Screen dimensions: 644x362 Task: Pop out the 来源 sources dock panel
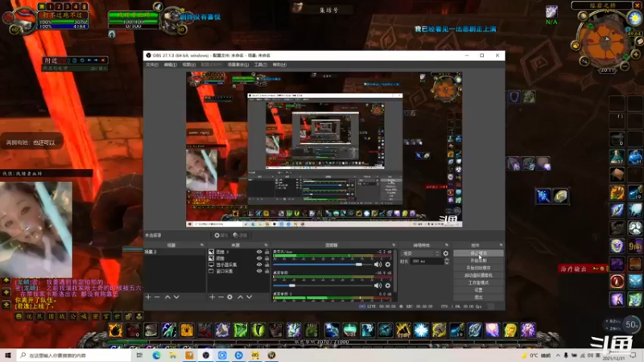266,245
